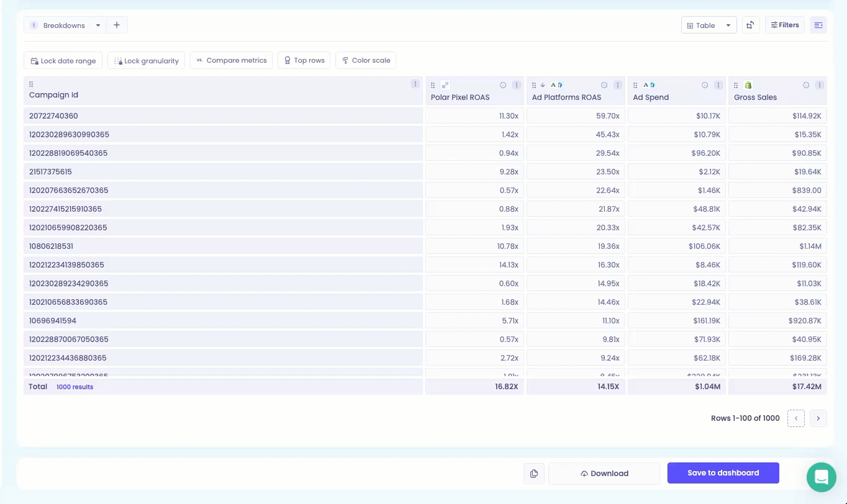
Task: Open the Polar Pixel ROAS three-dot menu
Action: [x=517, y=85]
